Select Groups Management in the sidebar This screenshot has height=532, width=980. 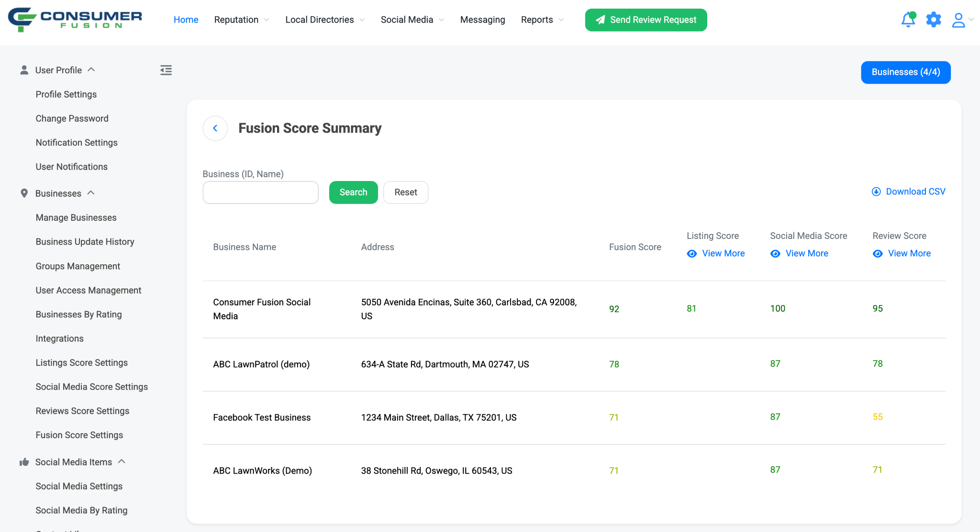point(78,266)
